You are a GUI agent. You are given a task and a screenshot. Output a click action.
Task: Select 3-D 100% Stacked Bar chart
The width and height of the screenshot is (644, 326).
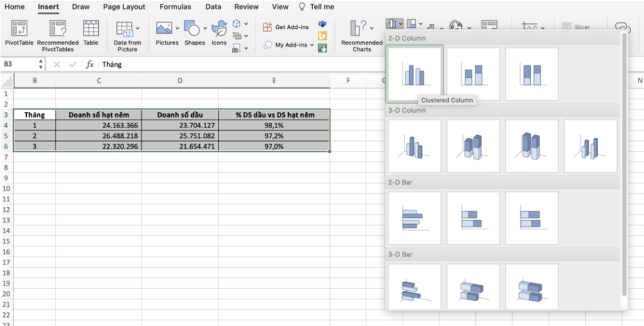coord(532,287)
